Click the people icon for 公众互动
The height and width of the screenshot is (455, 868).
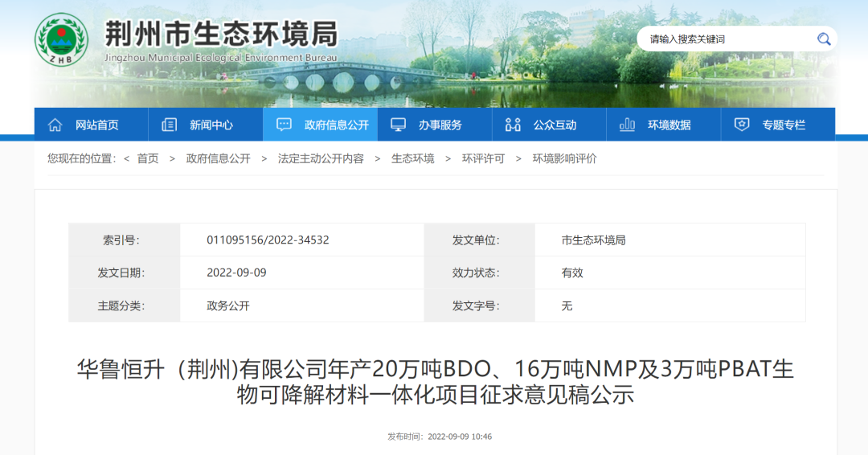tap(513, 125)
